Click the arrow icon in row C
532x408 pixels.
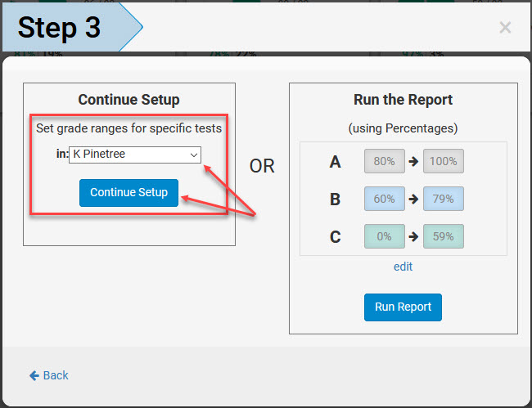tap(413, 236)
